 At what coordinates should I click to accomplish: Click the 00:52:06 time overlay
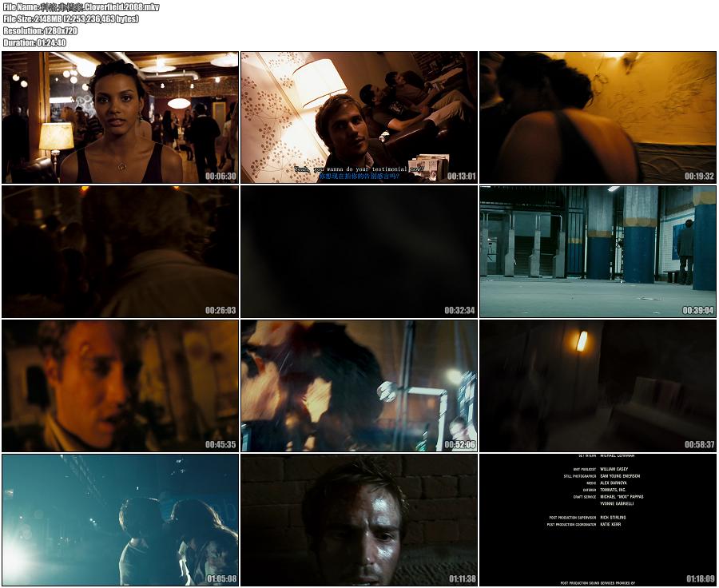pos(459,445)
